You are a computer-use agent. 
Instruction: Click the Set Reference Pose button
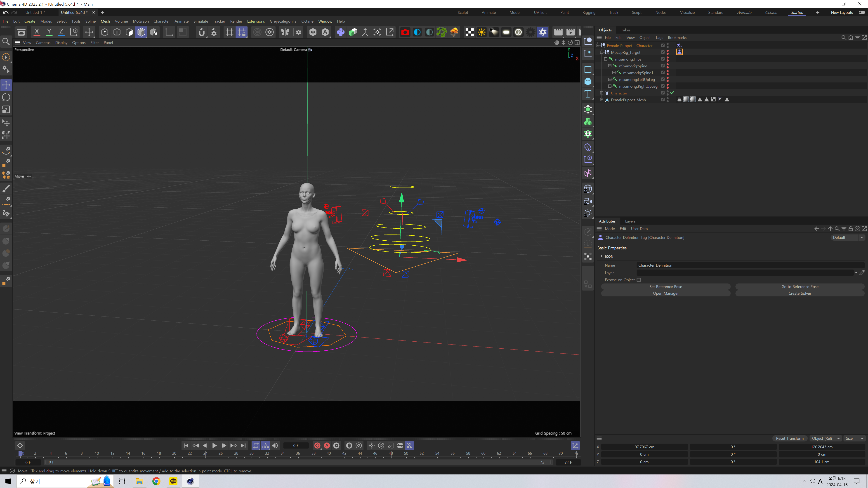665,287
